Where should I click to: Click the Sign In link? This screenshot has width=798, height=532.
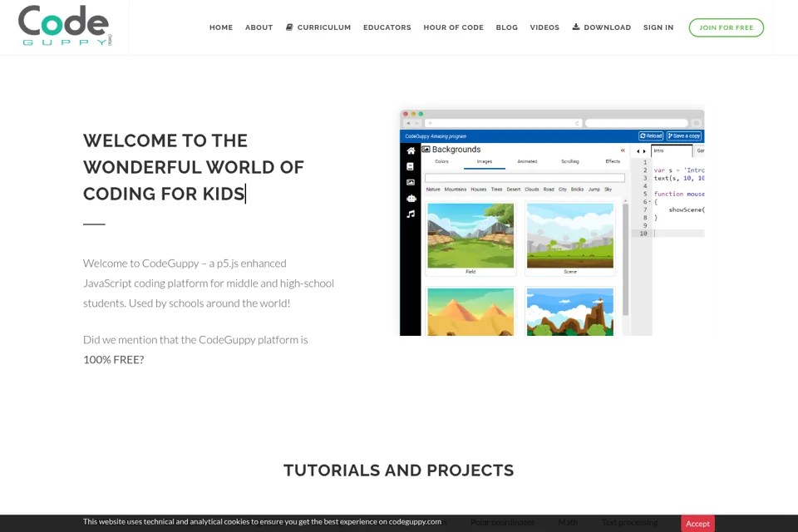pyautogui.click(x=658, y=27)
